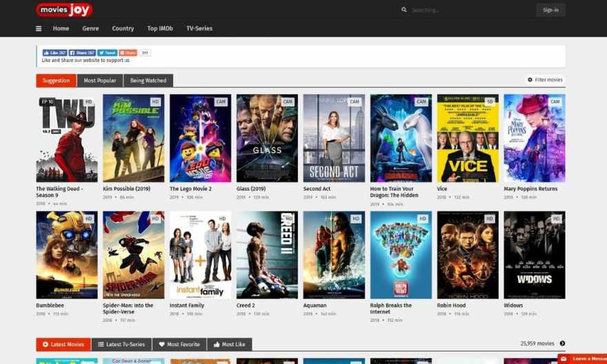The width and height of the screenshot is (607, 364).
Task: Click the Vice title link
Action: (x=441, y=189)
